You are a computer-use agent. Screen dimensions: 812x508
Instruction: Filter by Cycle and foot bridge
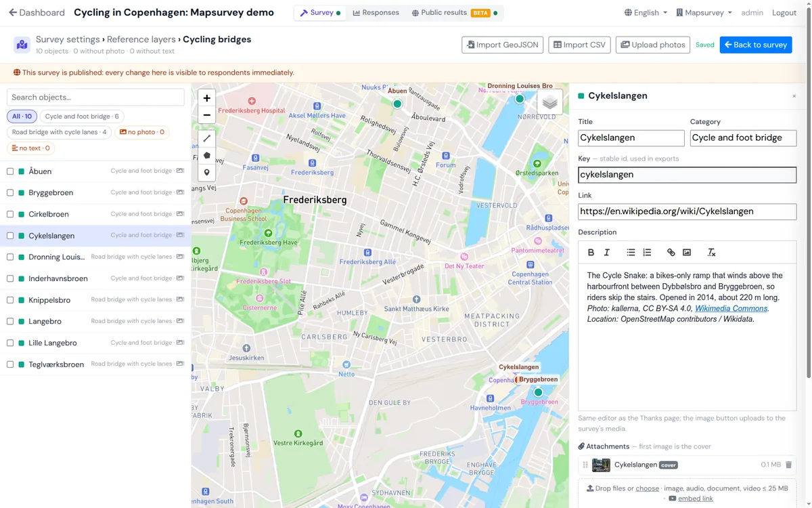click(82, 117)
